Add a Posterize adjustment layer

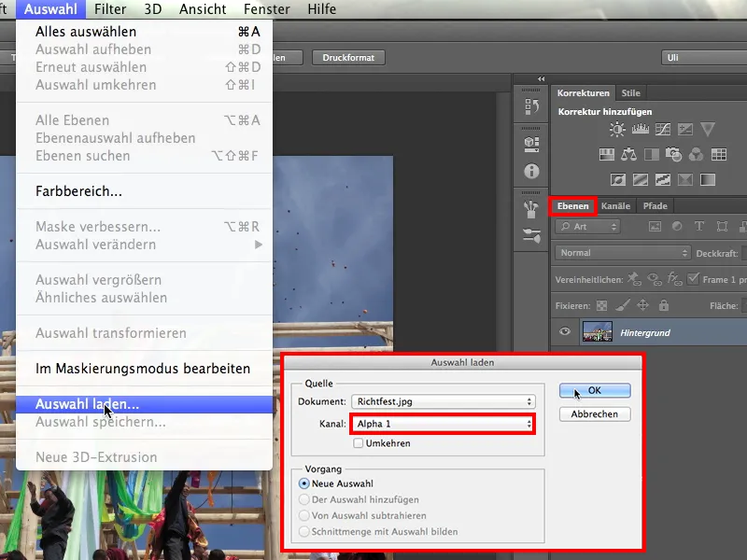(x=641, y=179)
